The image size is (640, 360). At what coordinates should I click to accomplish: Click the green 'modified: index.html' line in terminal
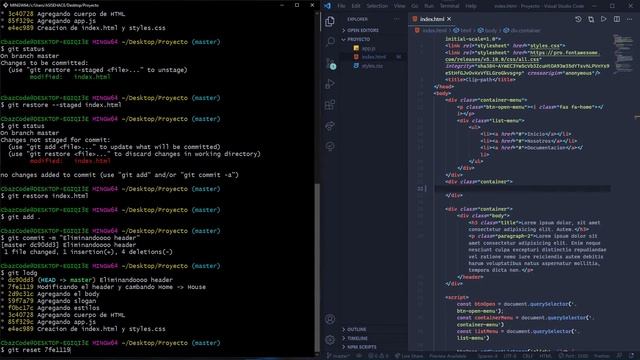(x=70, y=77)
